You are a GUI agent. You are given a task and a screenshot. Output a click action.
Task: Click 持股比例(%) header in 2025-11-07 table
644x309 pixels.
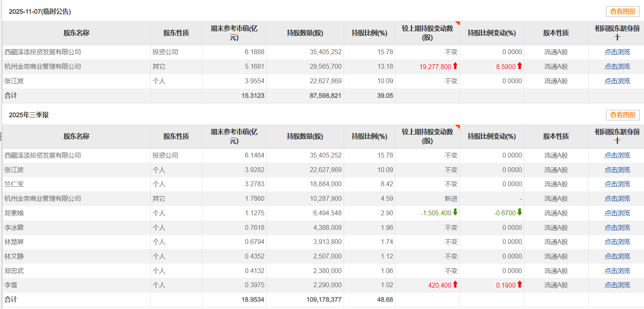click(369, 33)
